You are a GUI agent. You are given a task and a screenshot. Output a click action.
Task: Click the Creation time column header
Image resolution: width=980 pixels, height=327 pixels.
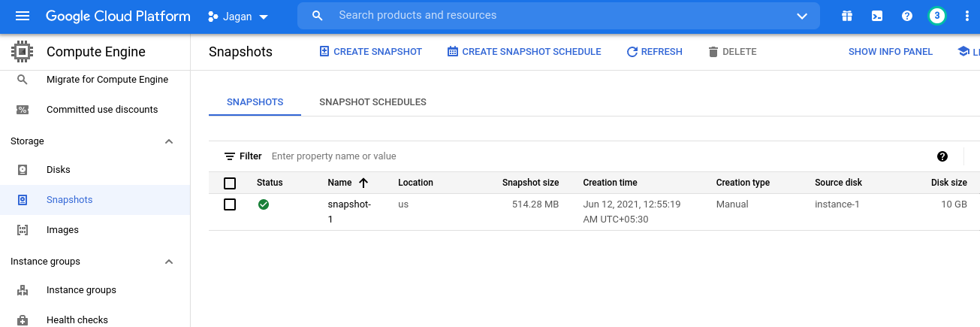tap(610, 183)
